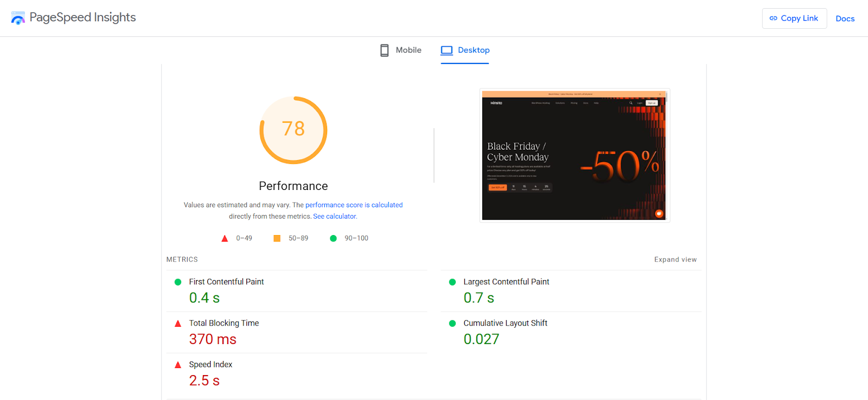Open the See calculator link
The width and height of the screenshot is (868, 400).
click(335, 217)
